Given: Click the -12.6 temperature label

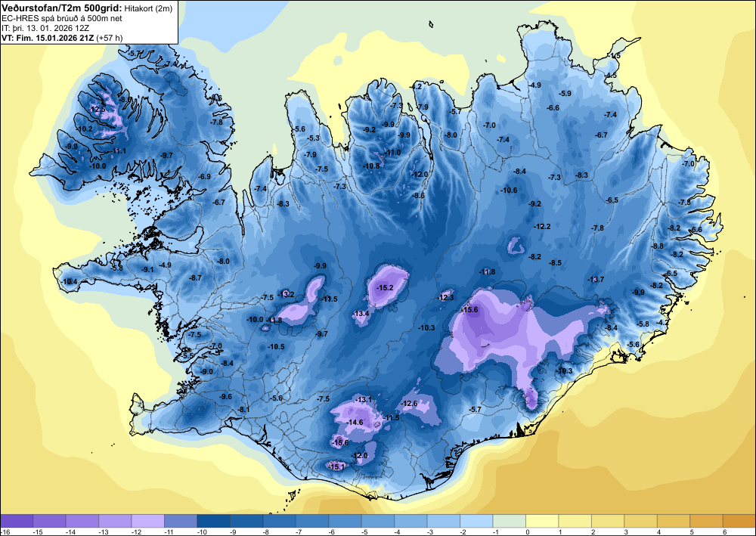Looking at the screenshot, I should click(409, 404).
